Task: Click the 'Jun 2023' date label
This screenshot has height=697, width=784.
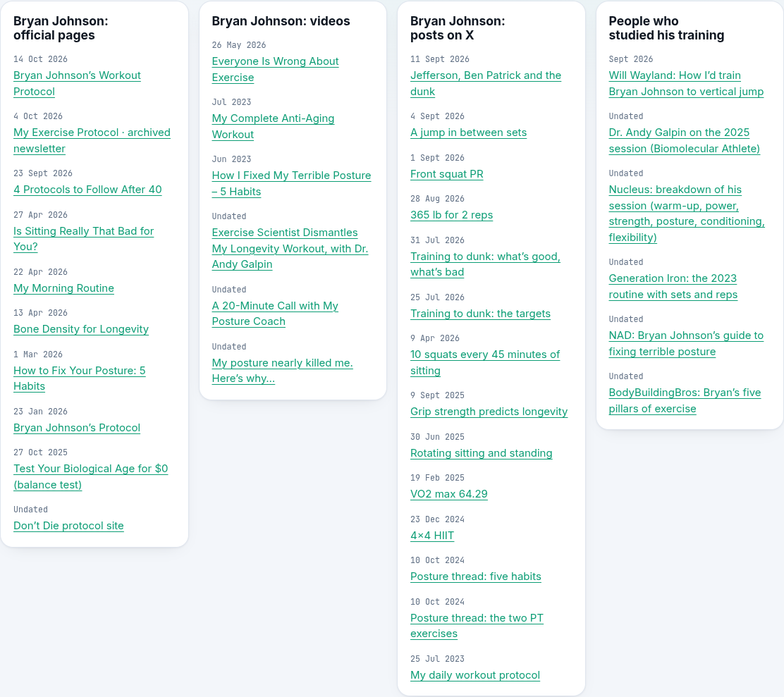Action: pos(231,159)
